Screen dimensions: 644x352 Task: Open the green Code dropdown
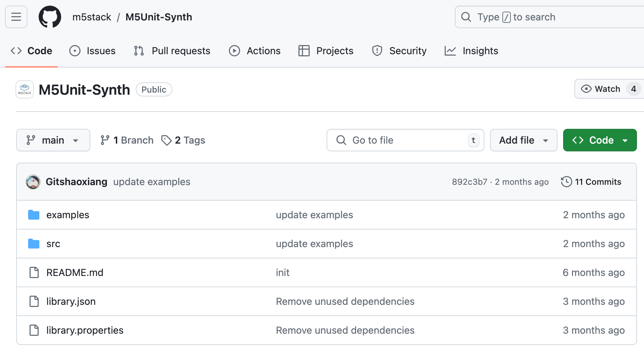pos(600,140)
